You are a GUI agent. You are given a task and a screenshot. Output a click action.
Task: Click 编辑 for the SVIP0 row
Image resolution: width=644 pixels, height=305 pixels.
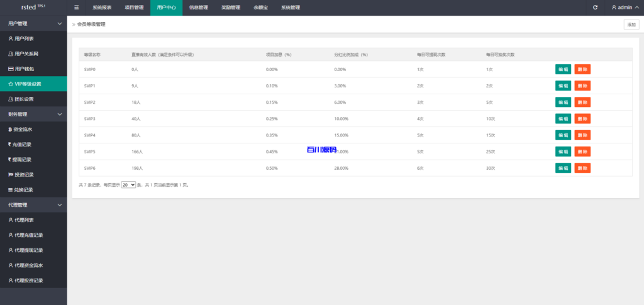click(563, 69)
